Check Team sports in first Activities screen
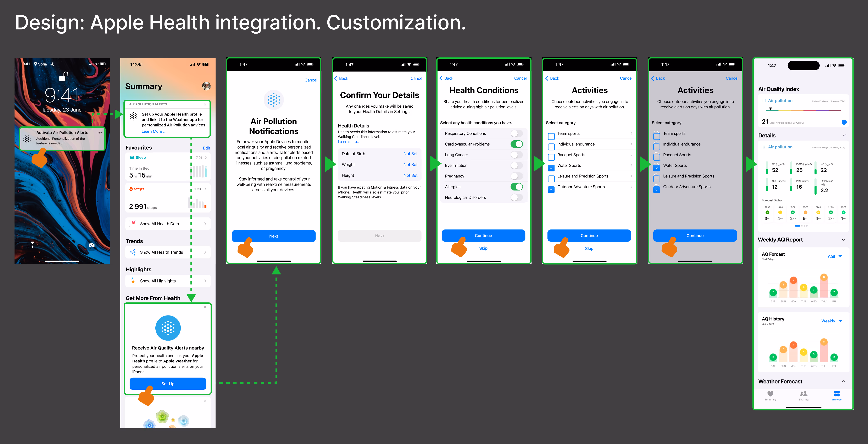Screen dimensions: 868x444 point(551,136)
